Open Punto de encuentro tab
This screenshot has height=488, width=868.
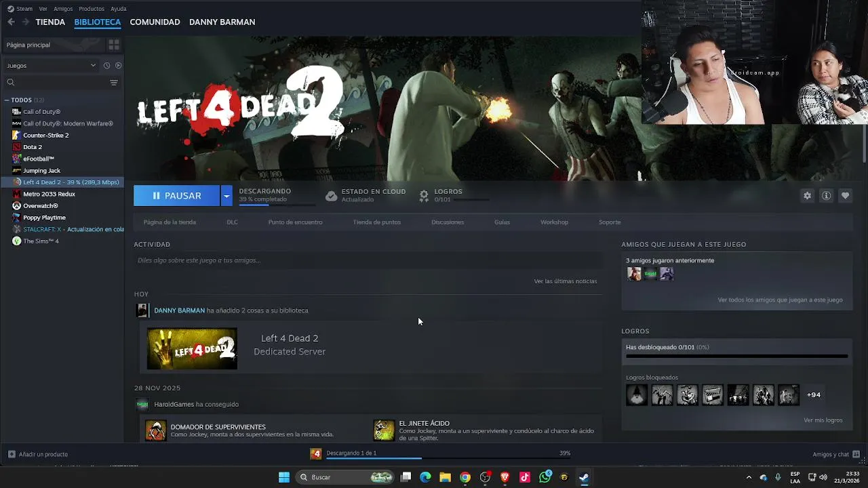295,222
